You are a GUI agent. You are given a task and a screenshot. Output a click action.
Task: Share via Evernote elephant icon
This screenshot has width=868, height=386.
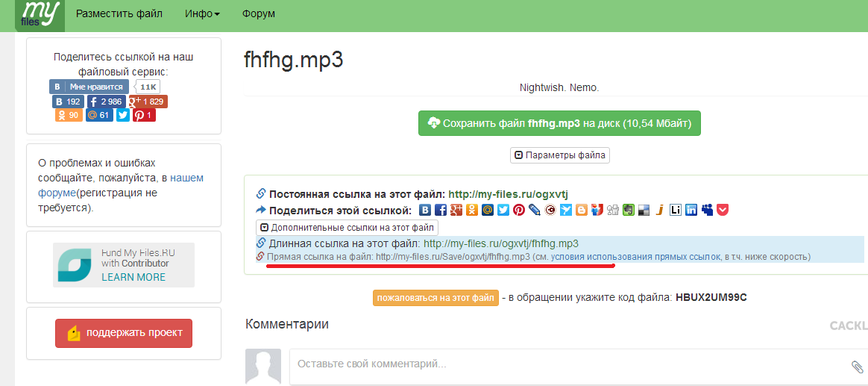[629, 211]
